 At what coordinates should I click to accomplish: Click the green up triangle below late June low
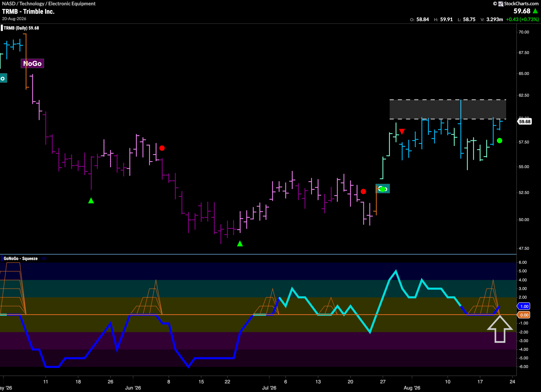240,244
